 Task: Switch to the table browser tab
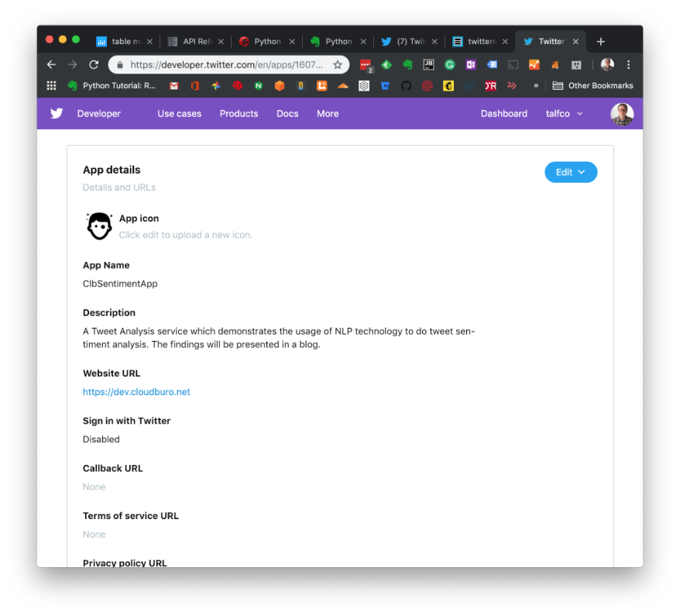[122, 42]
